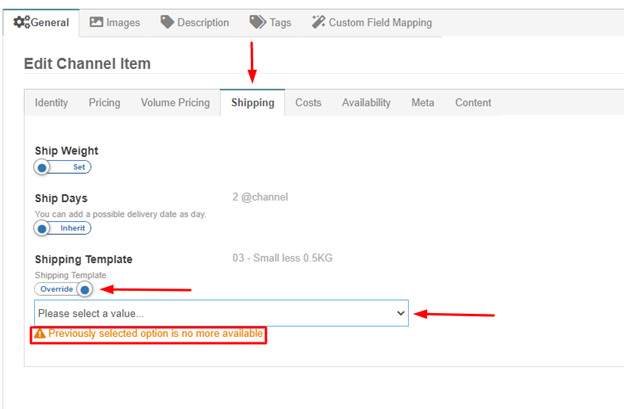
Task: Switch the Ship Days Inherit toggle
Action: point(63,228)
